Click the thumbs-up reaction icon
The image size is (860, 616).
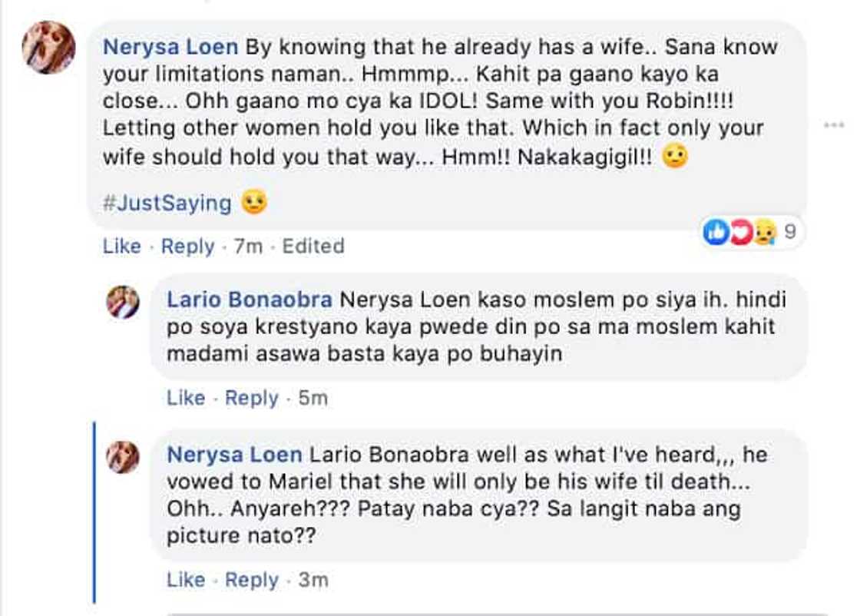point(716,232)
